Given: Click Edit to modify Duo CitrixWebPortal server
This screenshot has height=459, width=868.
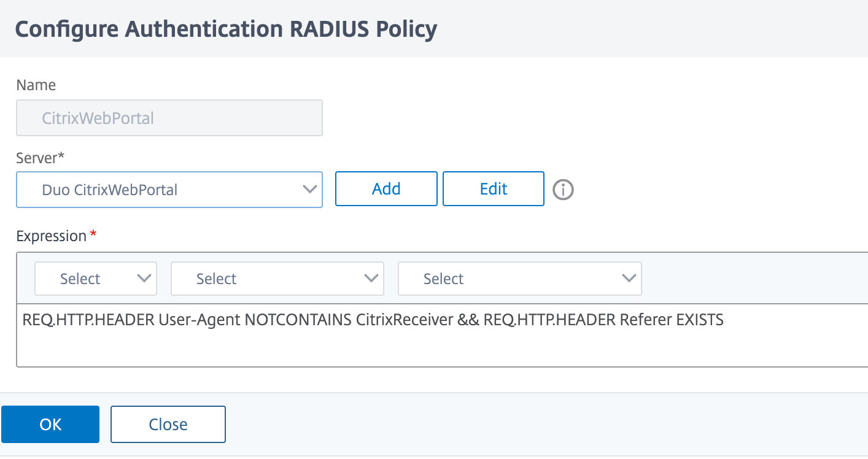Looking at the screenshot, I should click(x=493, y=188).
